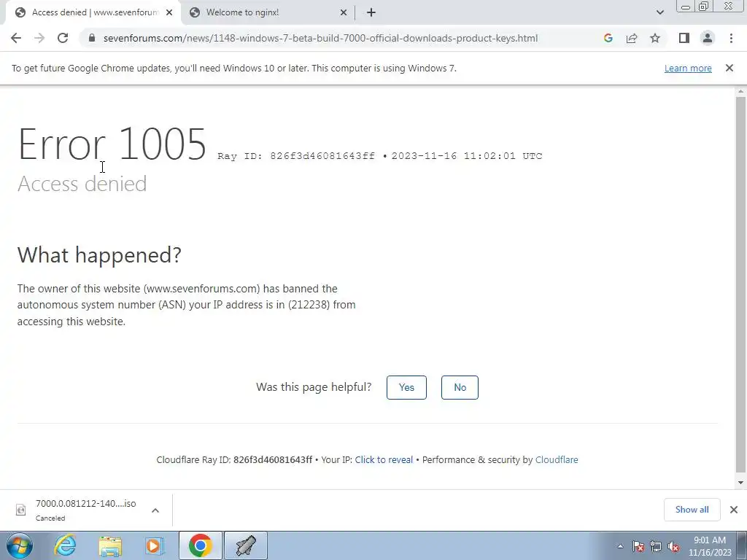Click the Google icon in address bar
The image size is (747, 560).
tap(608, 38)
